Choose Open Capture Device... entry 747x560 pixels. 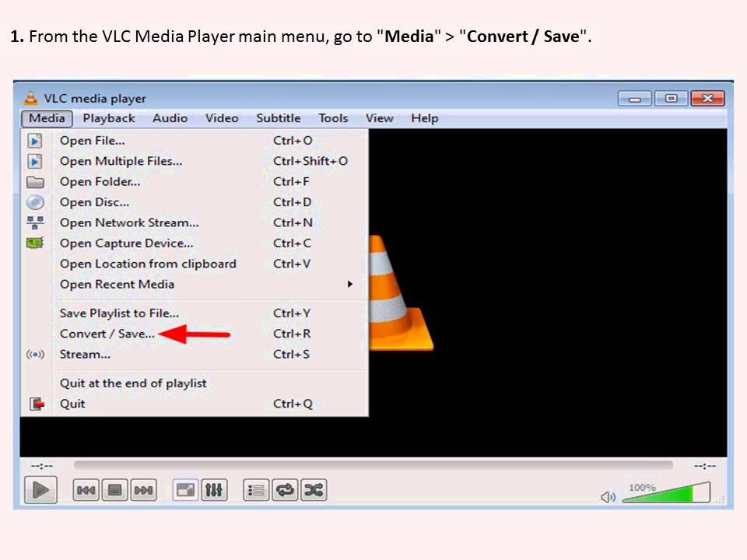pyautogui.click(x=195, y=243)
